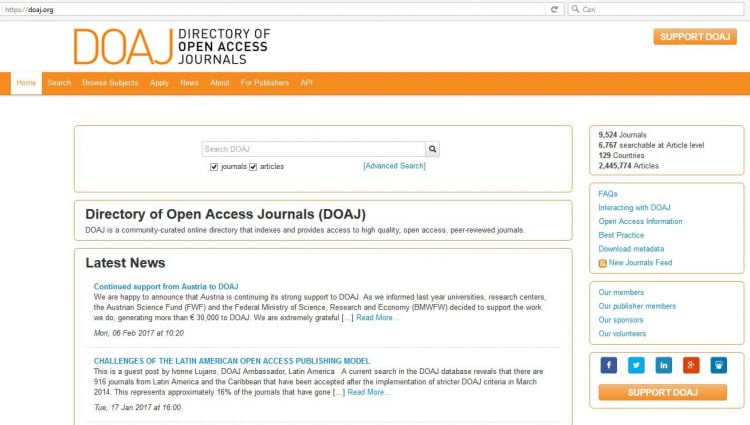
Task: Open For Publishers menu item
Action: pos(265,83)
